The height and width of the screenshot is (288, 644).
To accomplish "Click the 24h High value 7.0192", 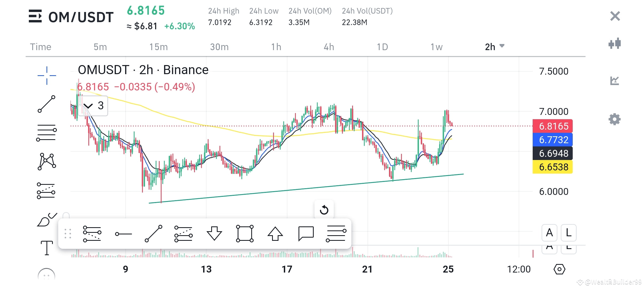I will pos(220,22).
